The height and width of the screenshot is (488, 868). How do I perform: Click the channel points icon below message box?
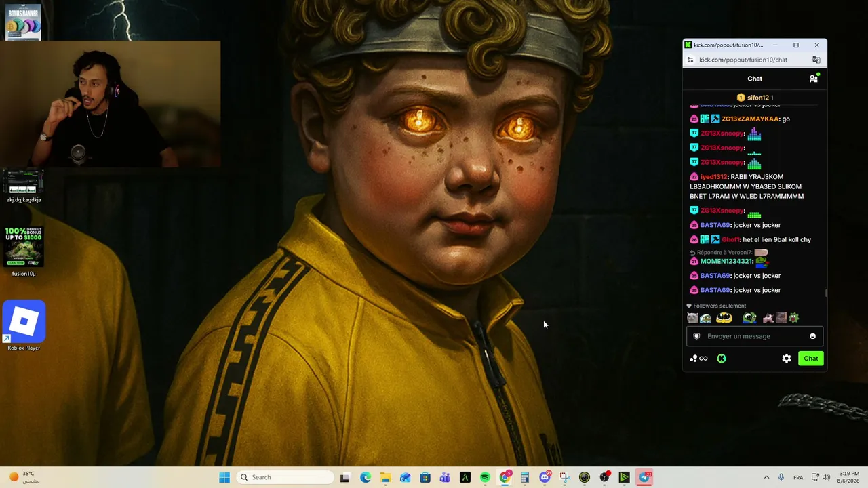point(698,359)
